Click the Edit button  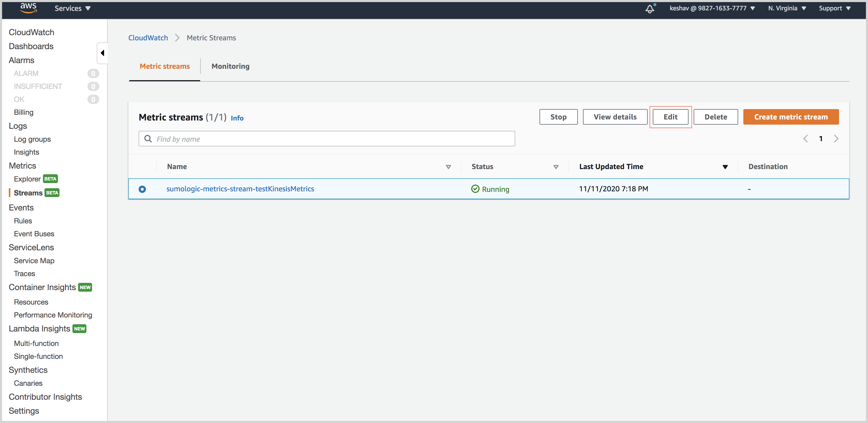tap(670, 117)
